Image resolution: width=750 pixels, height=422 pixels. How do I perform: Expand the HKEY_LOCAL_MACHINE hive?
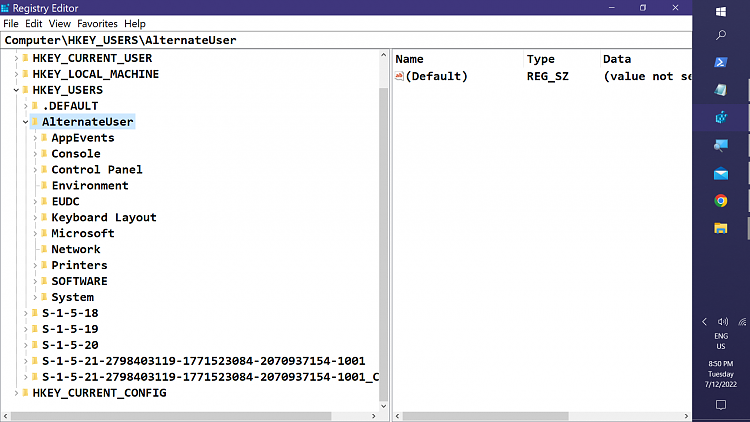click(16, 74)
